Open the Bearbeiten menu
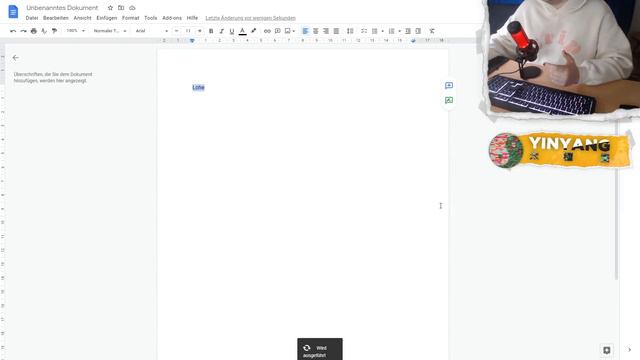The height and width of the screenshot is (360, 640). tap(56, 18)
